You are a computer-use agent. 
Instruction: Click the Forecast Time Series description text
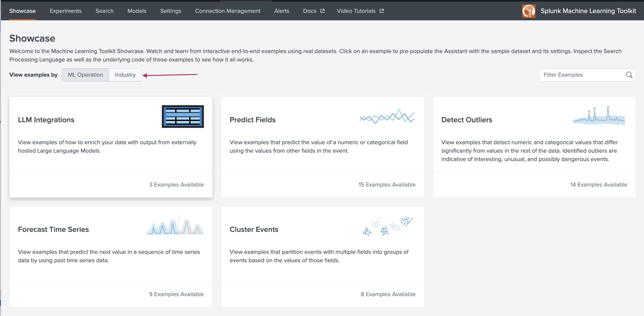(109, 256)
